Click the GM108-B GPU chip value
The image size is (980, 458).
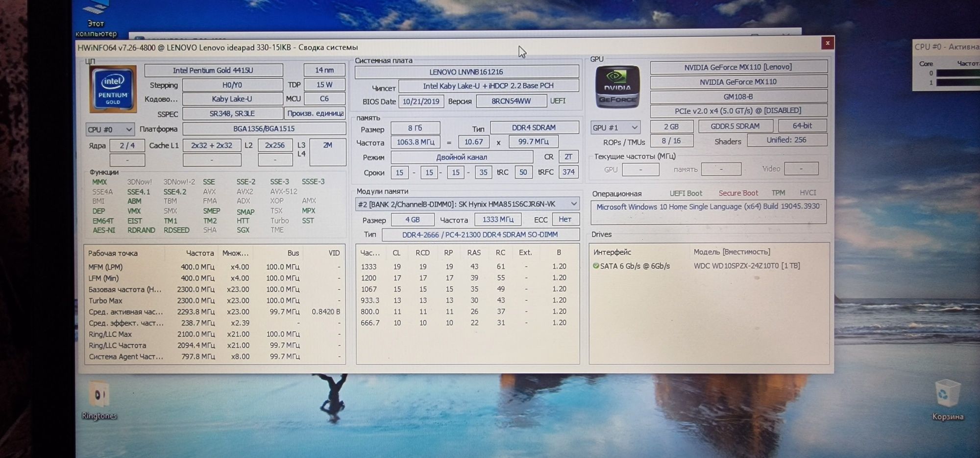[738, 97]
